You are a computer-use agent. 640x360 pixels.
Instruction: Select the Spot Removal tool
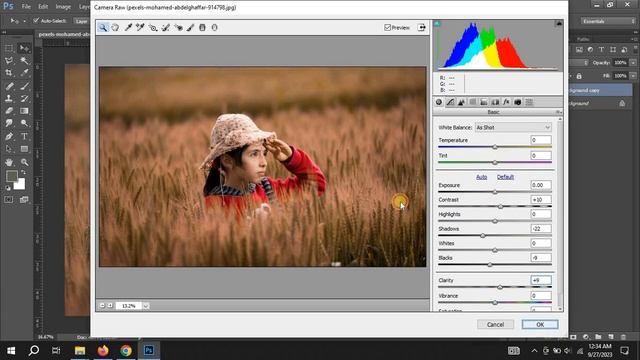(x=165, y=27)
